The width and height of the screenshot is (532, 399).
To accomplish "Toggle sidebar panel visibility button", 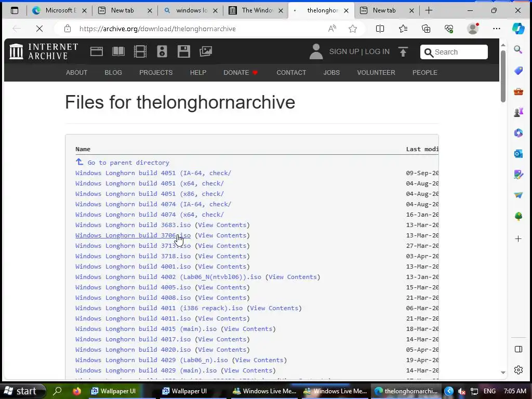I will (518, 349).
